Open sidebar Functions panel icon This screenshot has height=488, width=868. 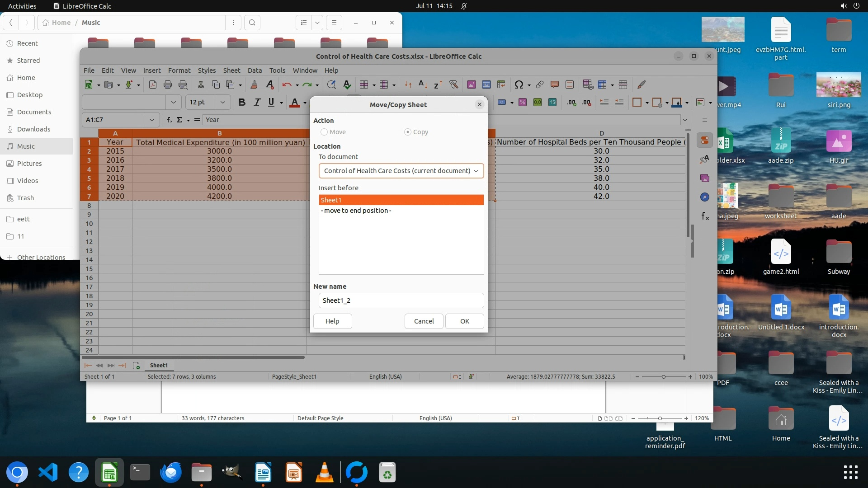tap(705, 216)
